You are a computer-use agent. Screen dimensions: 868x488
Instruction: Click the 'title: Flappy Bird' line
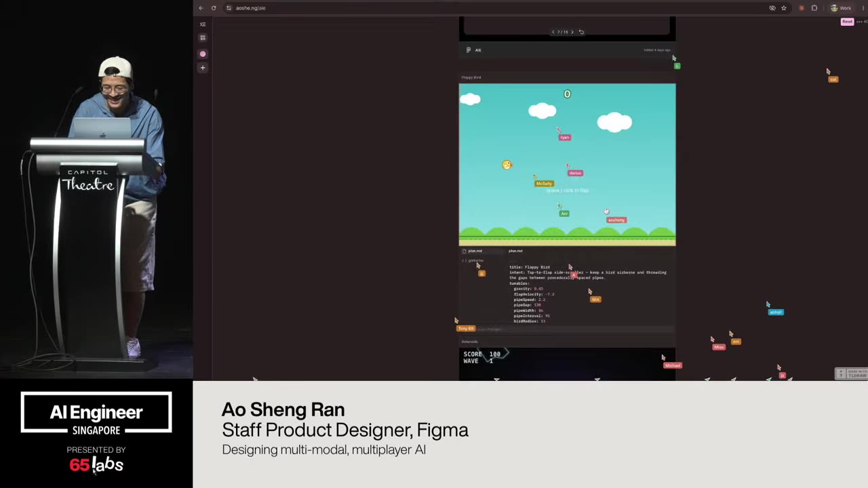(530, 267)
